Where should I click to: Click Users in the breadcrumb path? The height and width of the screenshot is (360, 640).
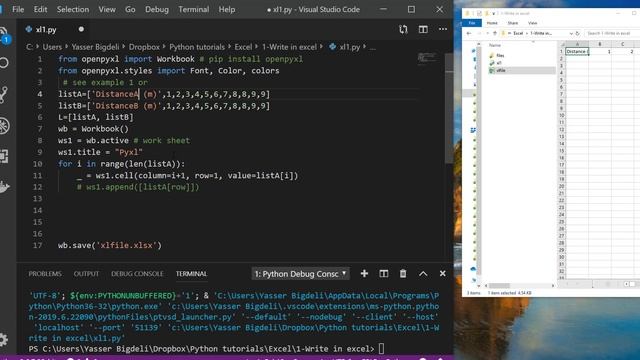click(52, 47)
